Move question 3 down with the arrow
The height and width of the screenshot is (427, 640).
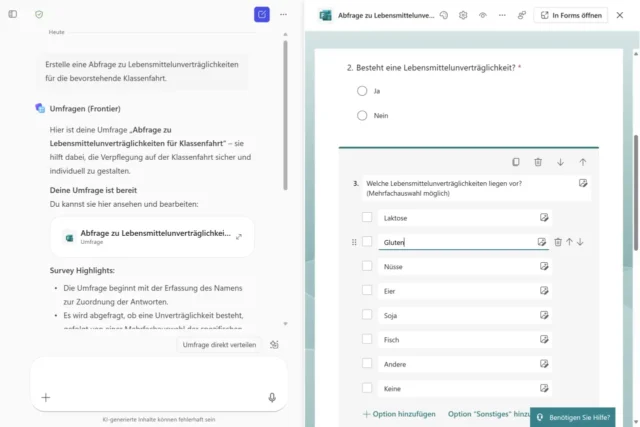coord(560,162)
